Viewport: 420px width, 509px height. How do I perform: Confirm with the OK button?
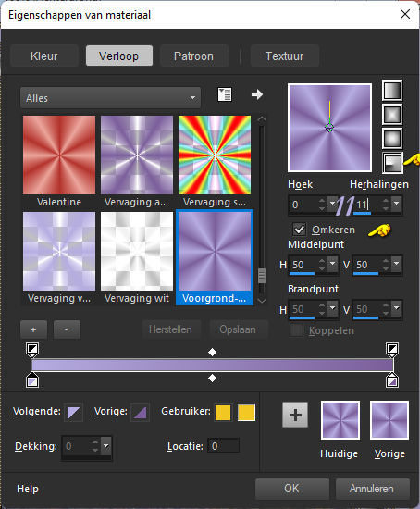tap(291, 489)
